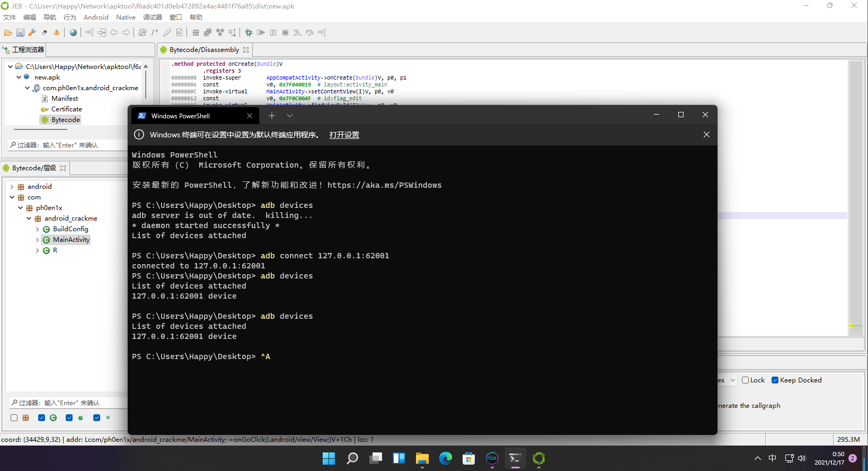Open the 文件 menu

click(10, 18)
